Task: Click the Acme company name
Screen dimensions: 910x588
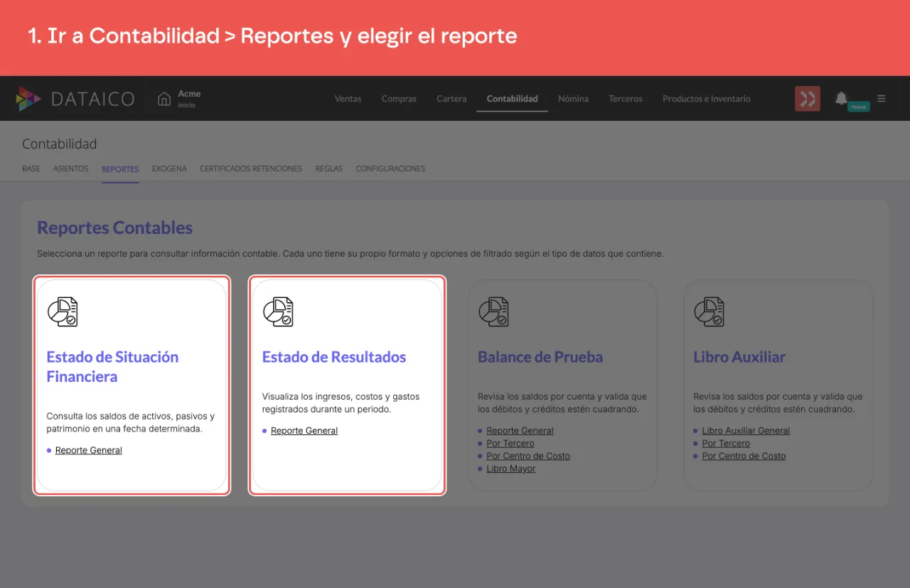Action: click(x=189, y=94)
